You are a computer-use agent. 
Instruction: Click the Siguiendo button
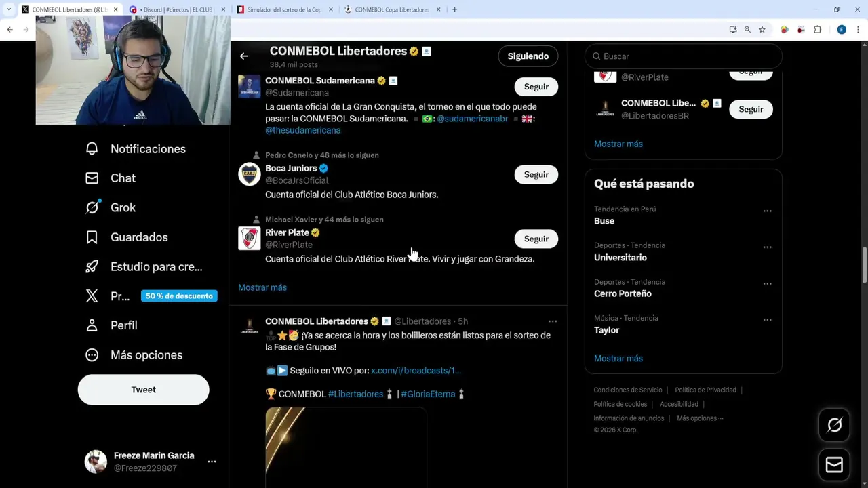528,56
